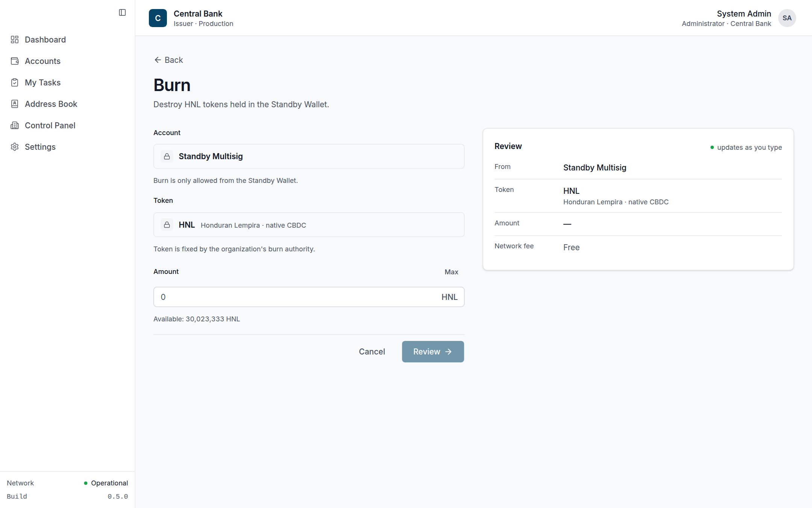
Task: Click the Central Bank organization name
Action: [198, 14]
